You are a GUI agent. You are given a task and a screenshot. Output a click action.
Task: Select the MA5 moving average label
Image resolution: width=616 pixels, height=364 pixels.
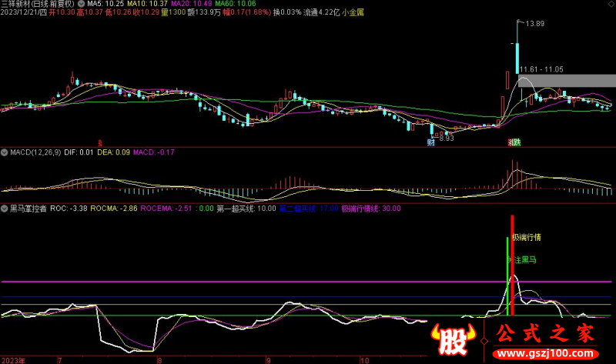[101, 4]
